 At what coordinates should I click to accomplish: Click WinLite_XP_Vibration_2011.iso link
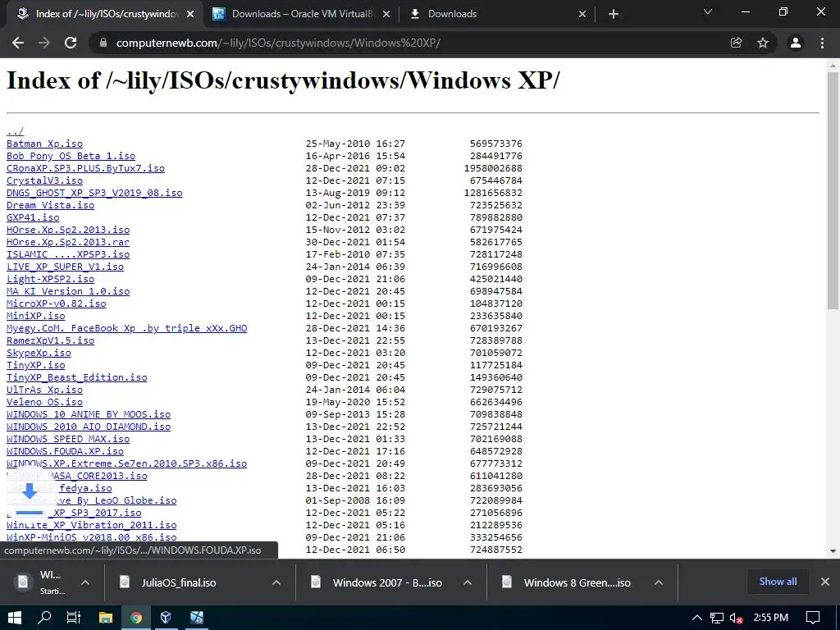[92, 526]
